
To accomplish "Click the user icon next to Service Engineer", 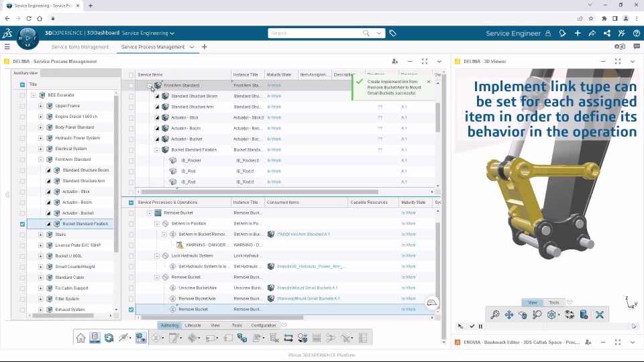I will click(x=548, y=34).
